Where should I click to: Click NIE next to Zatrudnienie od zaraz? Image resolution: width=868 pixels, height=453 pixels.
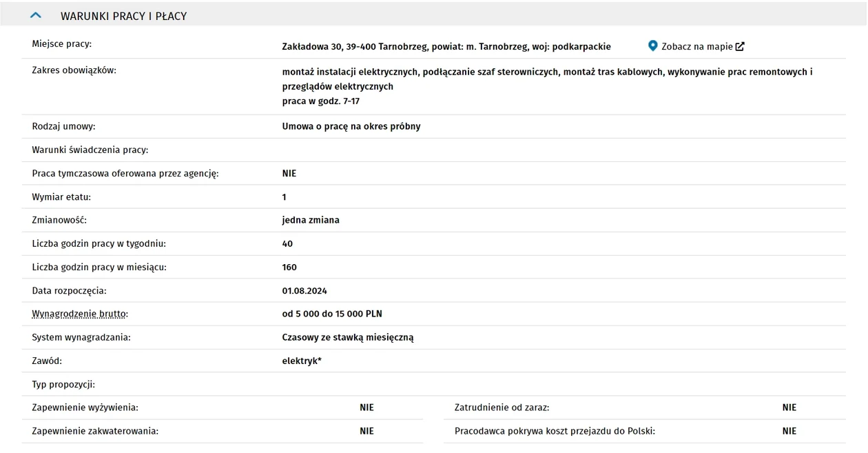click(789, 408)
